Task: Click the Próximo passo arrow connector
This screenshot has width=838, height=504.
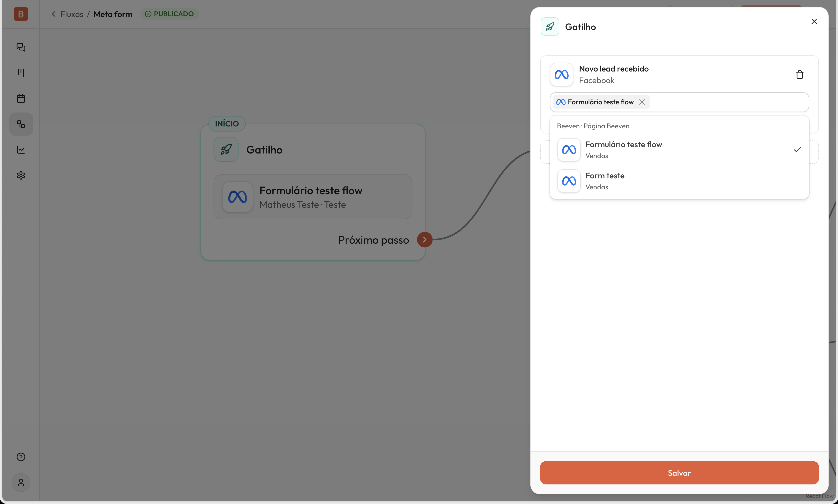Action: tap(425, 240)
